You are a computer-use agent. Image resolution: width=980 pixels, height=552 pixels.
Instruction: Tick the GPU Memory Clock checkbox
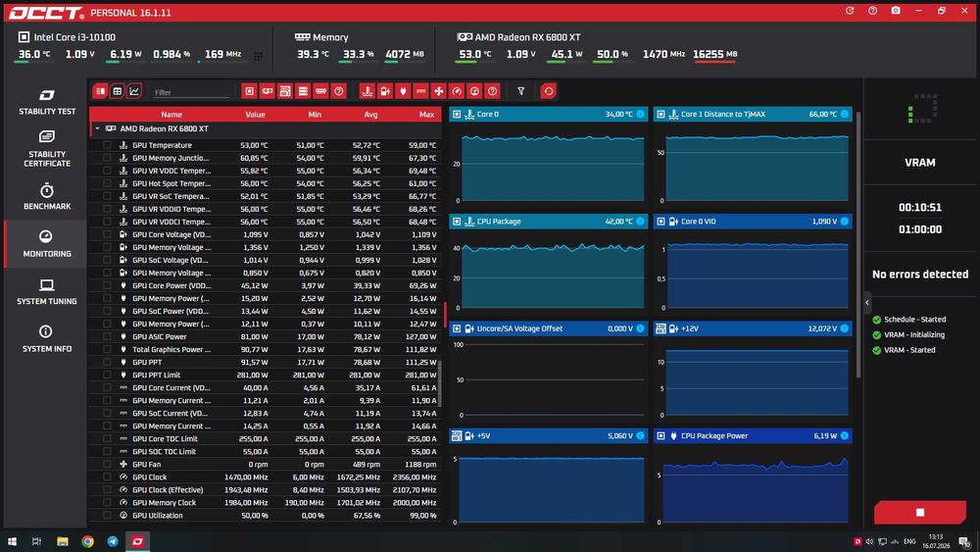[107, 502]
